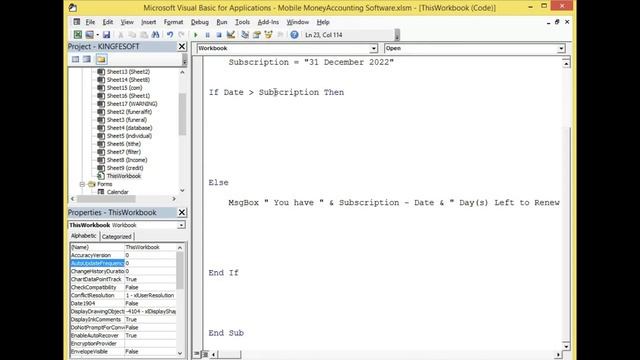Open the Object Browser toolbar icon
Screen dimensions: 640x360
(268, 35)
